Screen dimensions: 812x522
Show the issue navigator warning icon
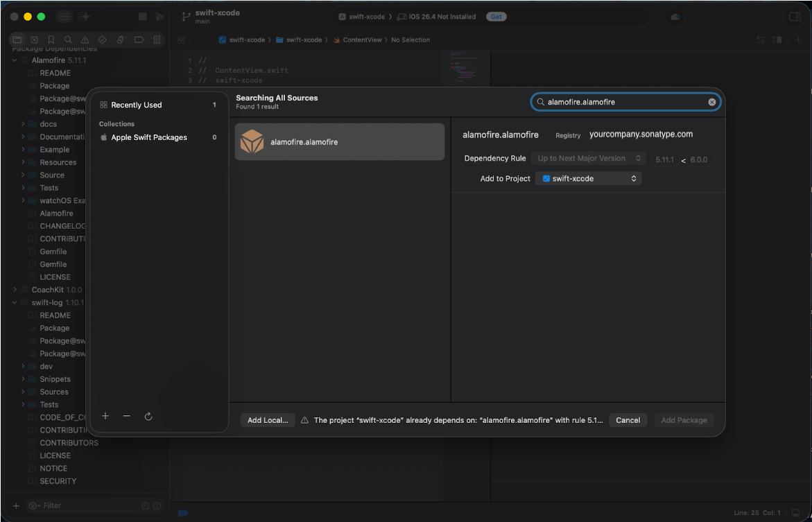85,40
